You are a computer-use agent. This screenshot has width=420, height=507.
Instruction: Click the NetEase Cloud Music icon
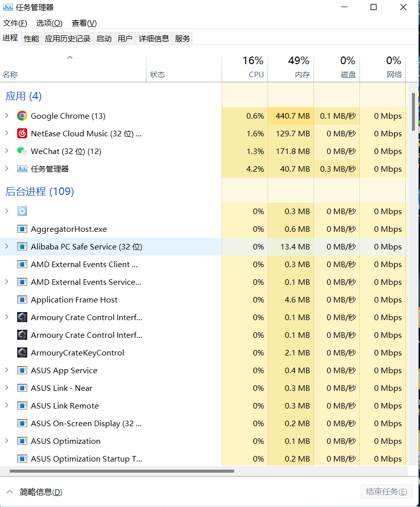click(x=22, y=133)
